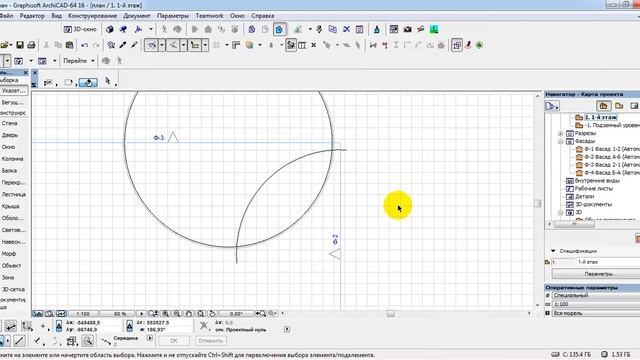Open the Параметры menu

[x=173, y=16]
